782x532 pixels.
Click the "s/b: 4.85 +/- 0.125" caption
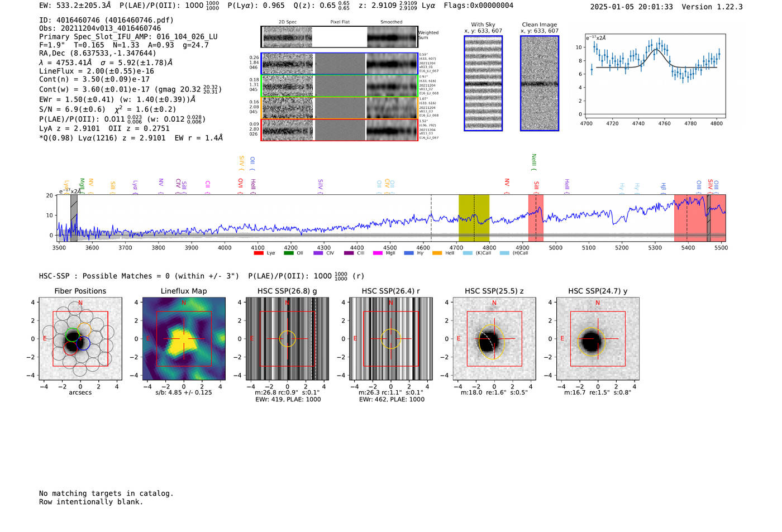184,392
